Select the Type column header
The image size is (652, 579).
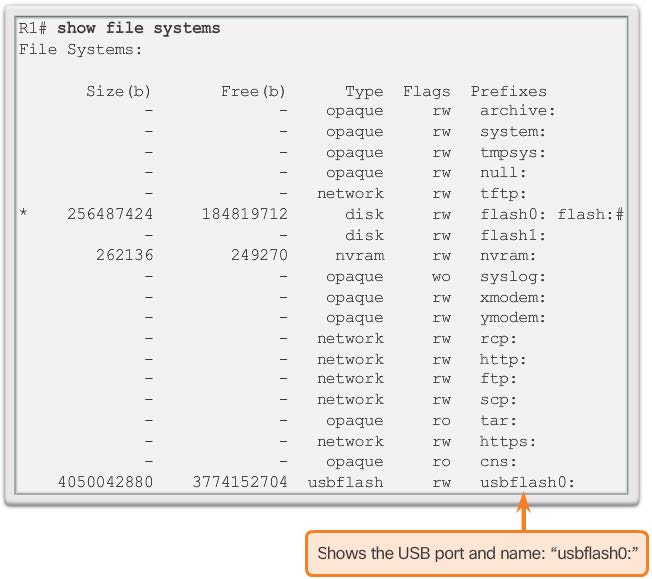[x=364, y=91]
